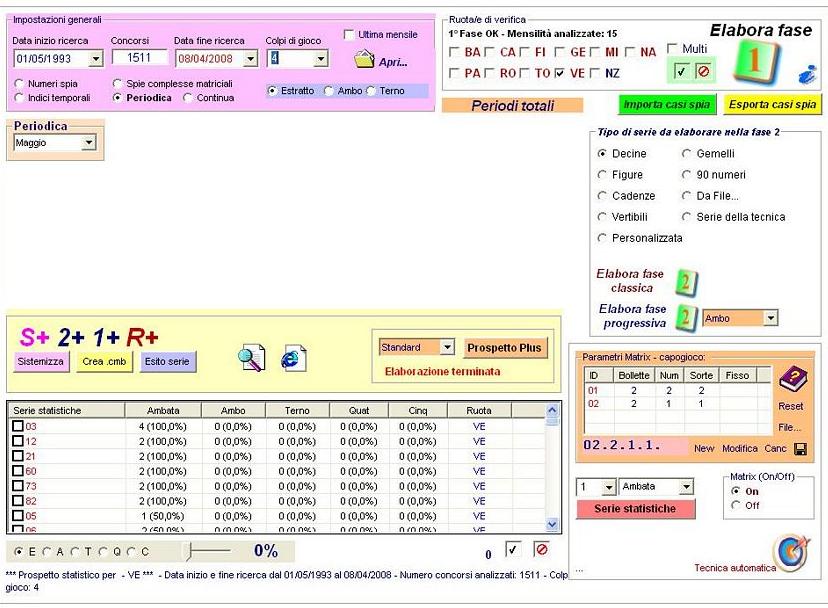Turn Matrix Off radio button
Screen dimensions: 828x608
click(736, 506)
